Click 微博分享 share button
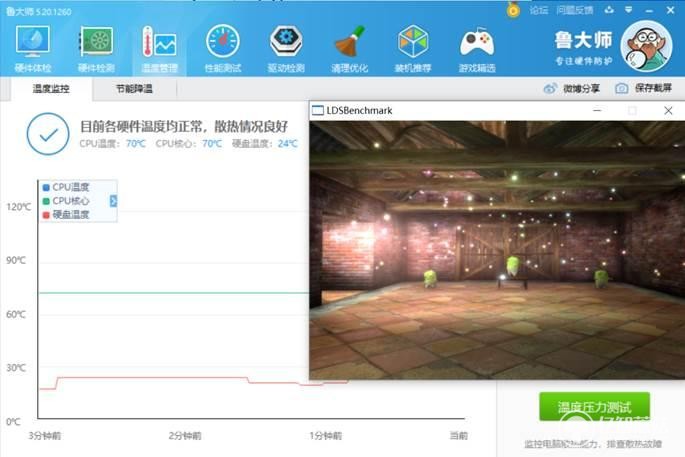Image resolution: width=685 pixels, height=457 pixels. [571, 89]
